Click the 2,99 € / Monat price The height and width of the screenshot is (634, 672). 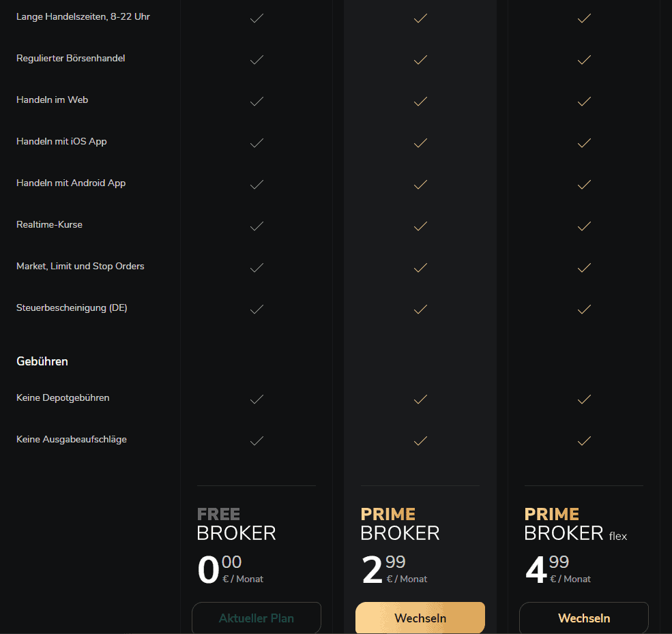(x=394, y=571)
